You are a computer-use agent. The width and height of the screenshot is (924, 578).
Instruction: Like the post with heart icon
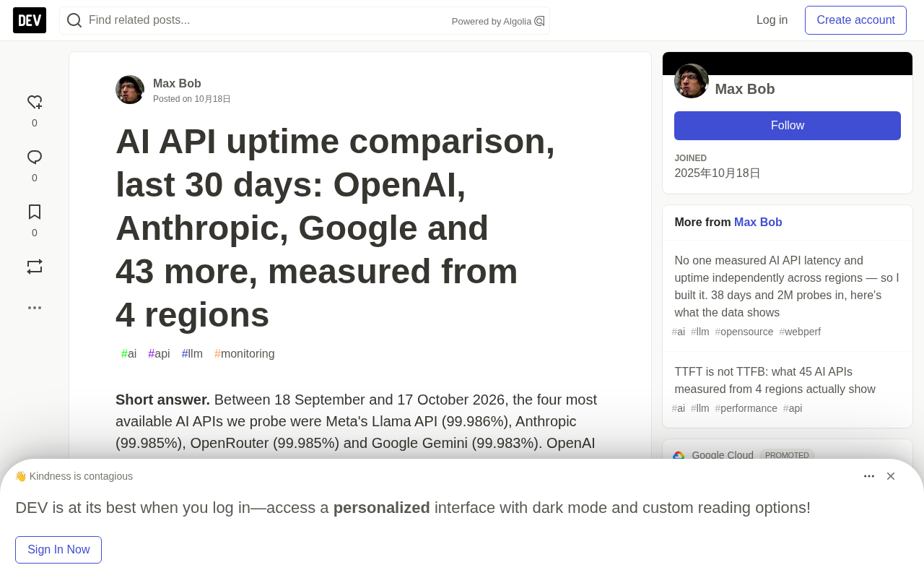coord(35,103)
